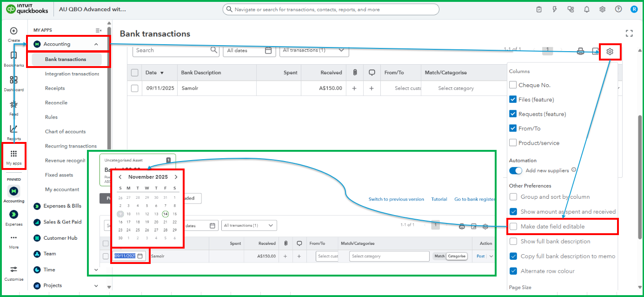Click the Tutorial link
This screenshot has width=644, height=297.
tap(439, 199)
